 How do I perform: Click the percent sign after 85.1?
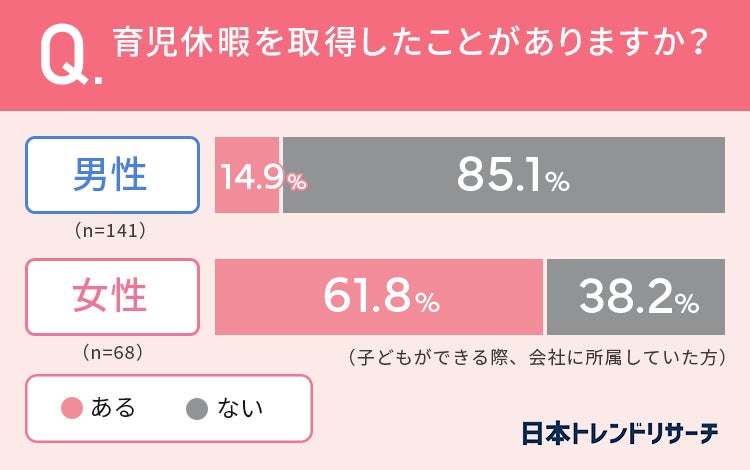(x=557, y=182)
